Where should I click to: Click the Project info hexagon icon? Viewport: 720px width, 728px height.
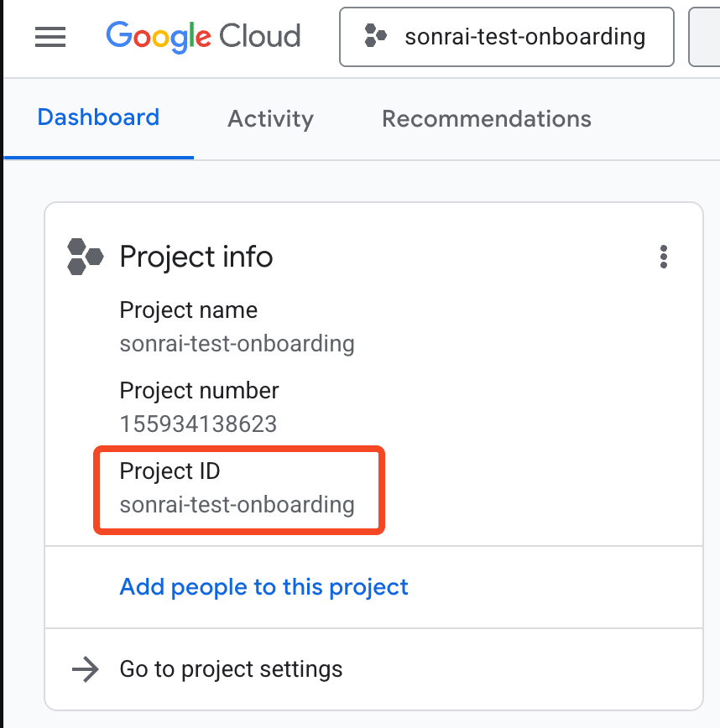(x=85, y=257)
